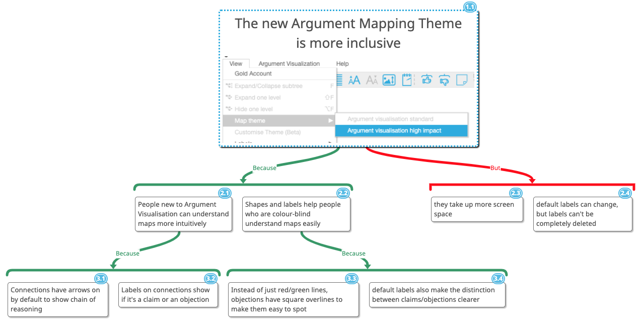Click the thumbs down objection icon
The height and width of the screenshot is (327, 644).
coord(445,79)
